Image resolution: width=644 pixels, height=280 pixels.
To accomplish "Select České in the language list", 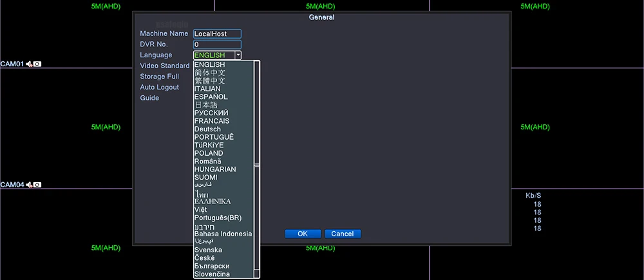I will (x=223, y=258).
